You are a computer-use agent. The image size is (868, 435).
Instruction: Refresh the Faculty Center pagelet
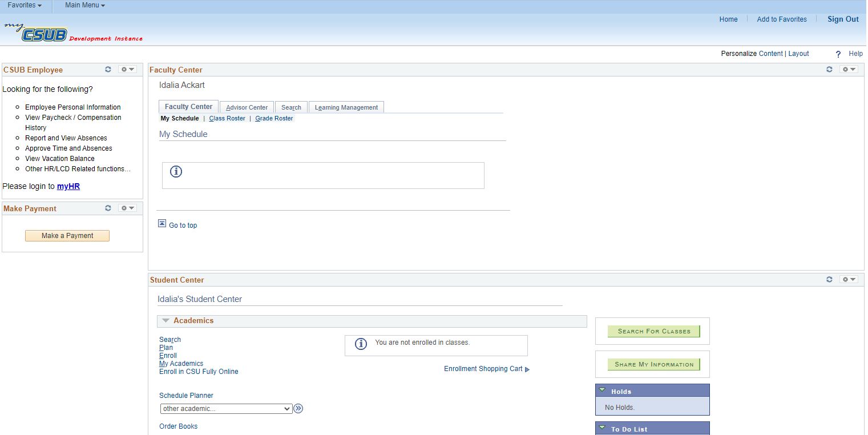click(x=829, y=70)
